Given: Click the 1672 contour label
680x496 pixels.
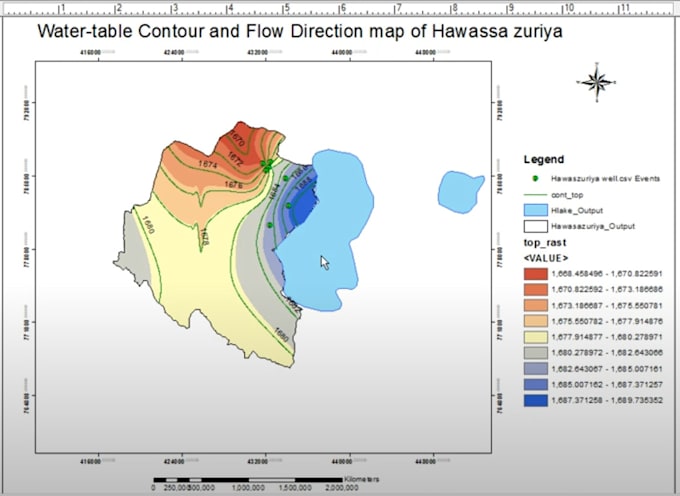Looking at the screenshot, I should click(235, 158).
